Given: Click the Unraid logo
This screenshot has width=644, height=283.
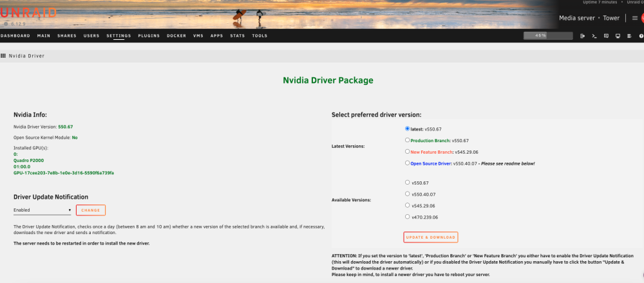Looking at the screenshot, I should 28,13.
